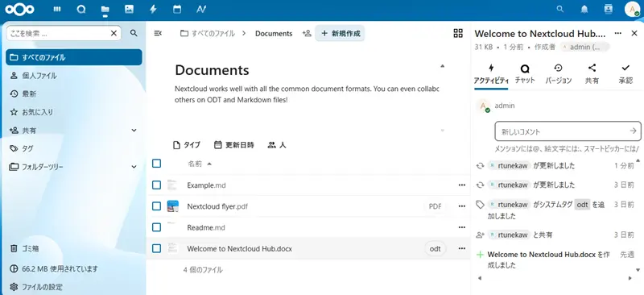The width and height of the screenshot is (644, 295).
Task: Open share icon next to Documents breadcrumb
Action: [x=307, y=33]
